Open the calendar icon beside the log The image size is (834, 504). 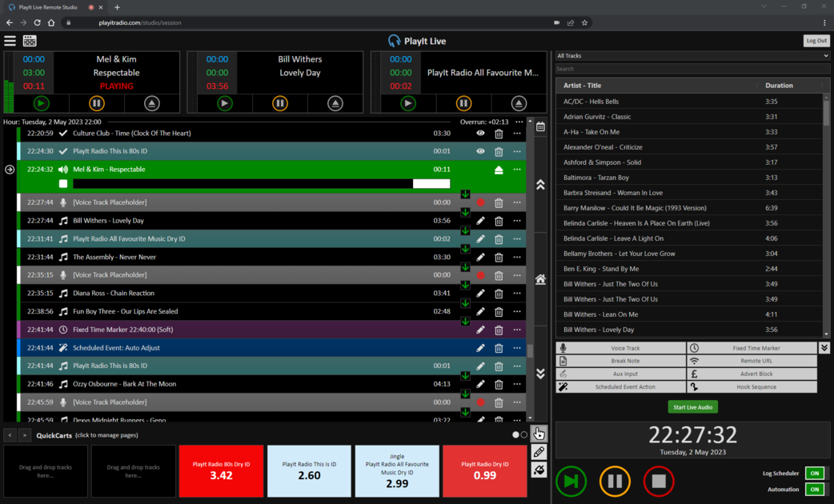(540, 127)
